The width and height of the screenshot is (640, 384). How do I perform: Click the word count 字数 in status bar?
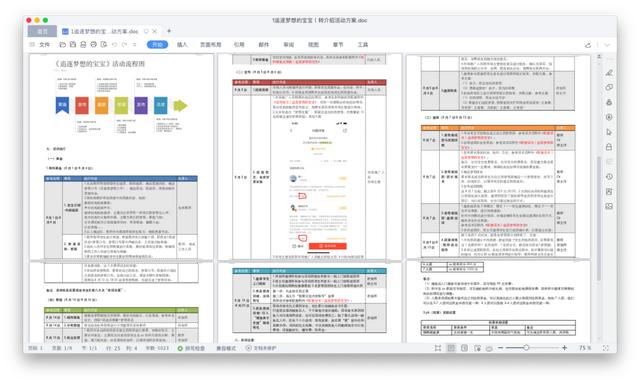157,348
